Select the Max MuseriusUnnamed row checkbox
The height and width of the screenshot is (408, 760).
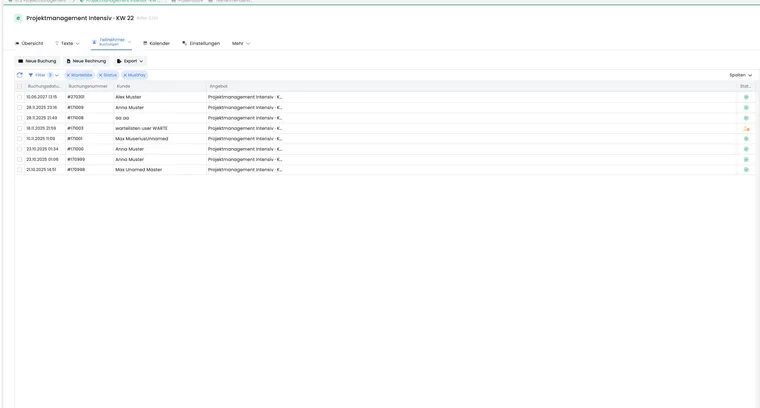(x=19, y=139)
